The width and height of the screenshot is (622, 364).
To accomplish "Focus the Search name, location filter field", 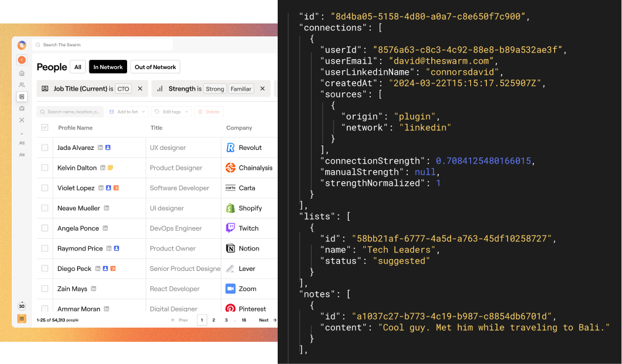I will (x=70, y=112).
